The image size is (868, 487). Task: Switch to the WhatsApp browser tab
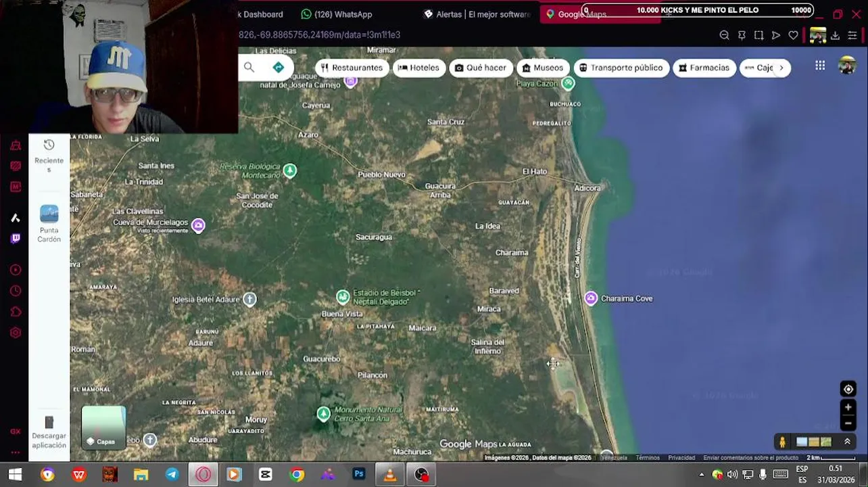pos(337,14)
